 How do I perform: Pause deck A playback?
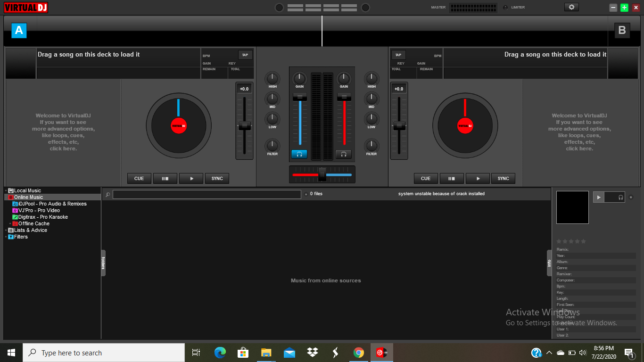165,179
